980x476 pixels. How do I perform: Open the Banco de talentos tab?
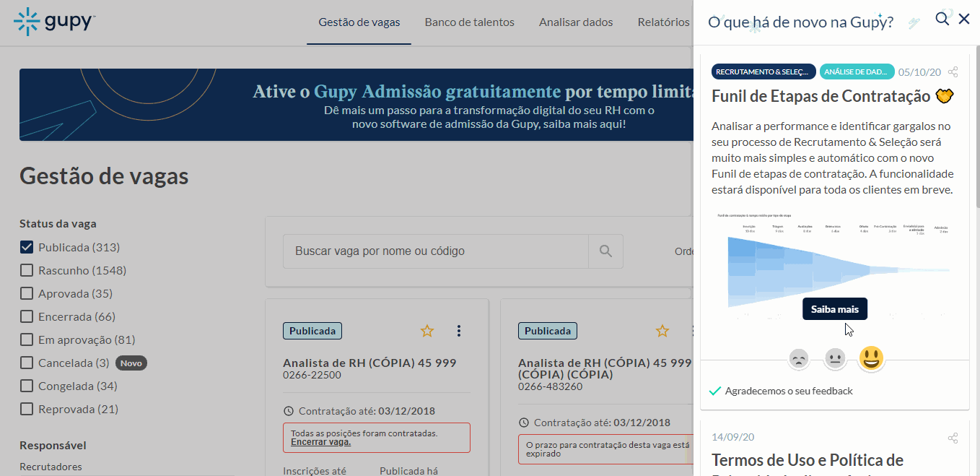469,22
